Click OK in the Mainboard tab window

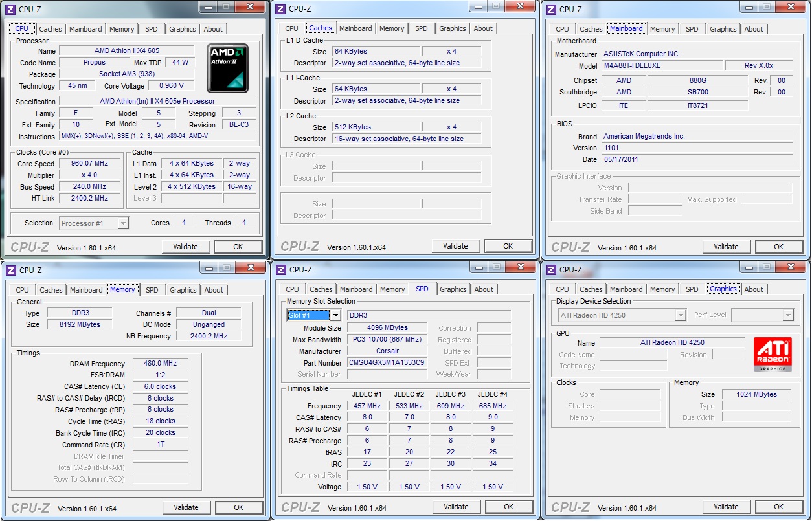[778, 247]
